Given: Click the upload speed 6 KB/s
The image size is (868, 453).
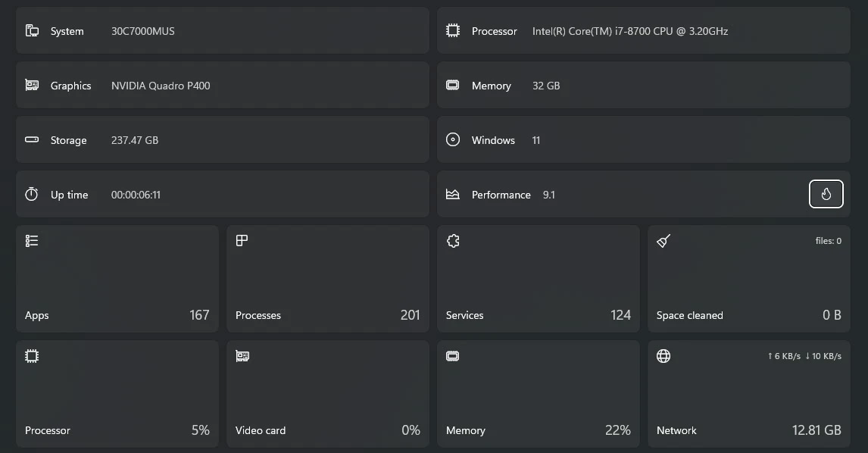Looking at the screenshot, I should pos(784,356).
